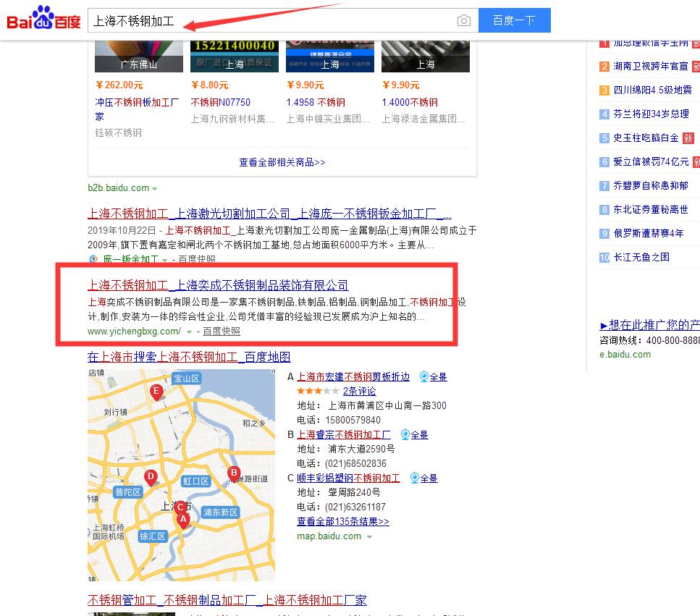Click map marker C
Viewport: 700px width, 616px height.
click(180, 508)
